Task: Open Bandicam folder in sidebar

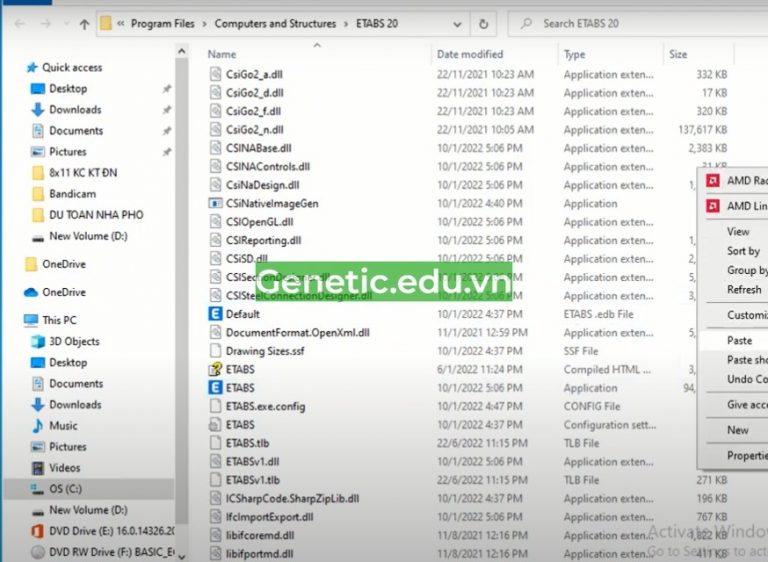Action: click(72, 194)
